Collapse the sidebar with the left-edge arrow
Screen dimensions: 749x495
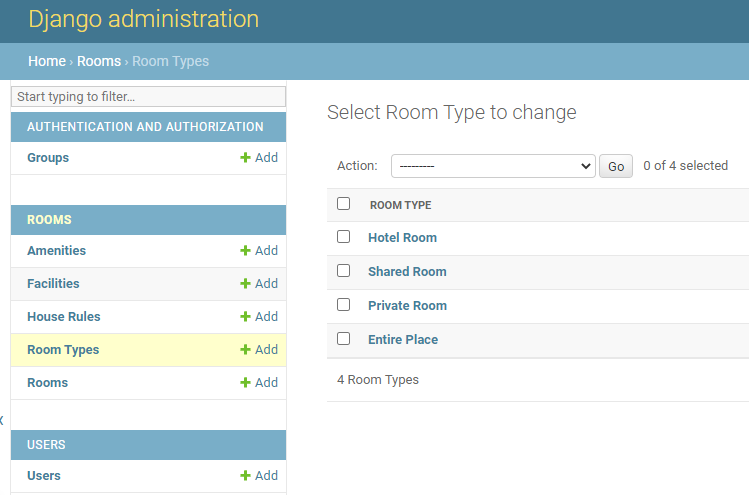2,420
